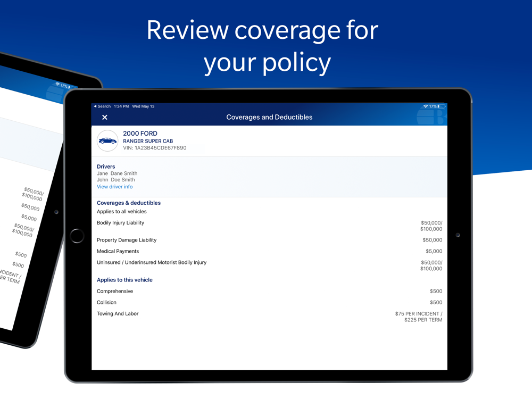Select the Bodily Injury Liability row
Screen dimensions: 532x399
point(269,226)
